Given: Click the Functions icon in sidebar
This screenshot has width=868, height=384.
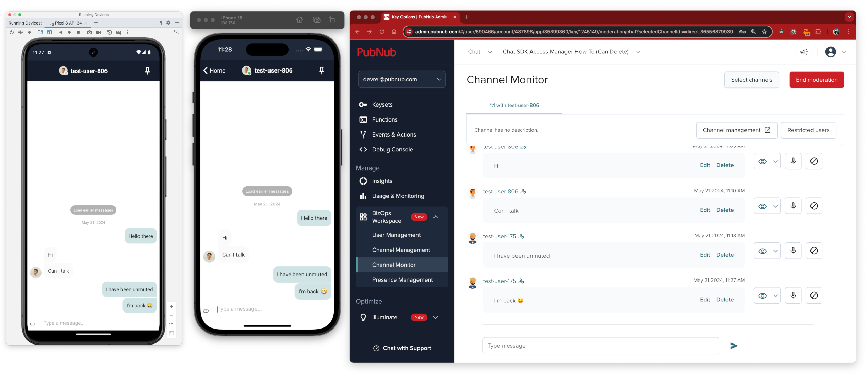Looking at the screenshot, I should tap(363, 119).
